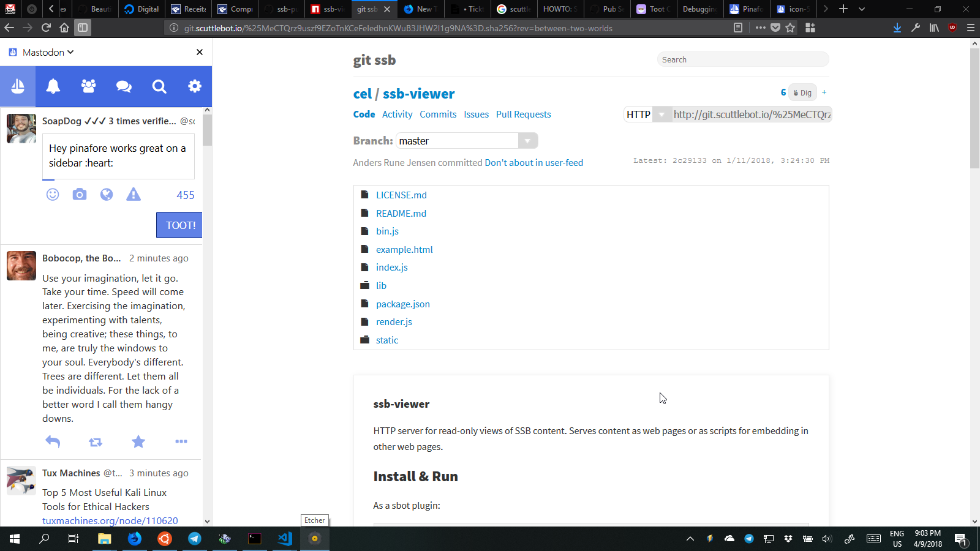980x551 pixels.
Task: Open Mastodon home timeline sailboat icon
Action: point(18,86)
